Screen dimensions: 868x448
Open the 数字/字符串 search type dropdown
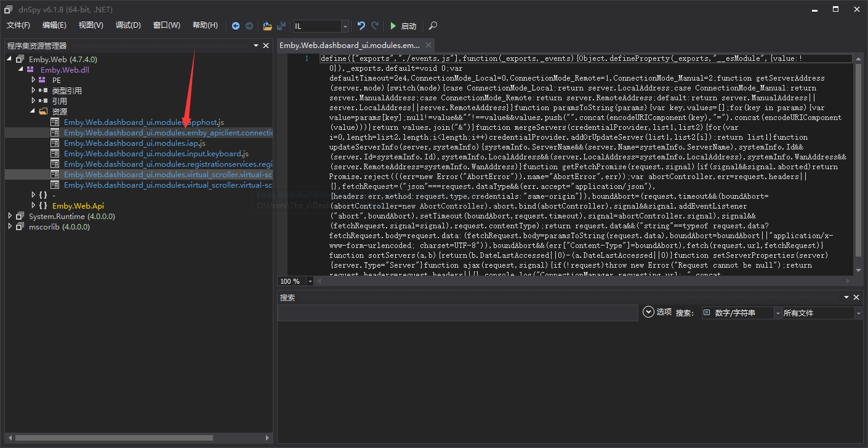pos(778,313)
